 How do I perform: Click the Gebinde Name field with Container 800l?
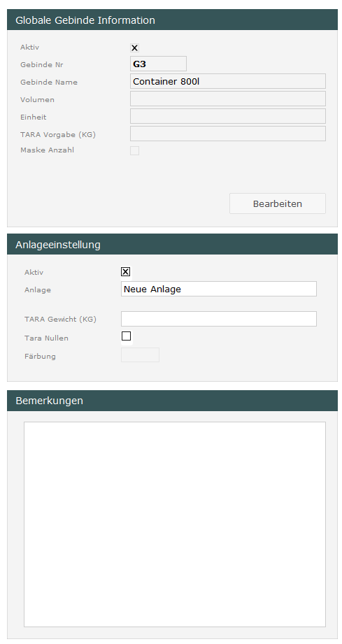click(228, 81)
